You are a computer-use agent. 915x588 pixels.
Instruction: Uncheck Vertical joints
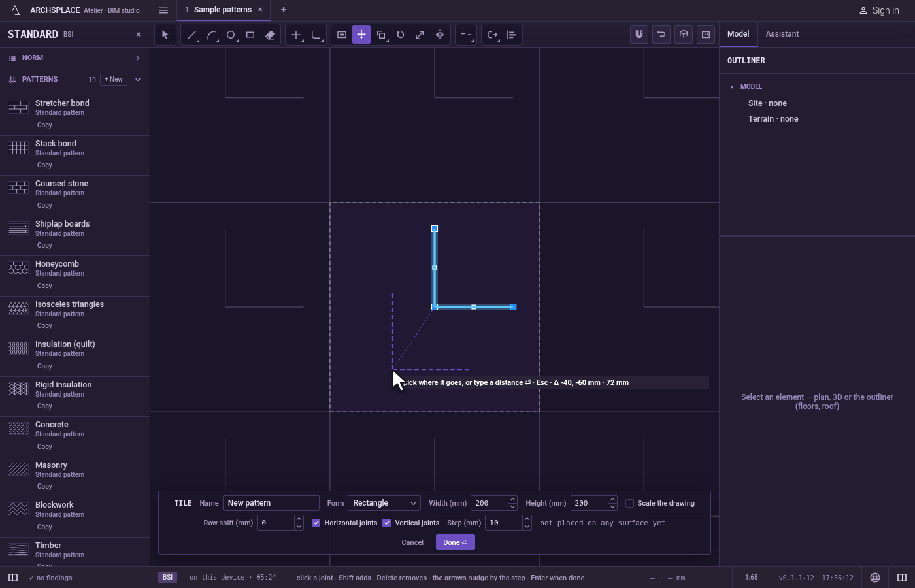point(387,523)
